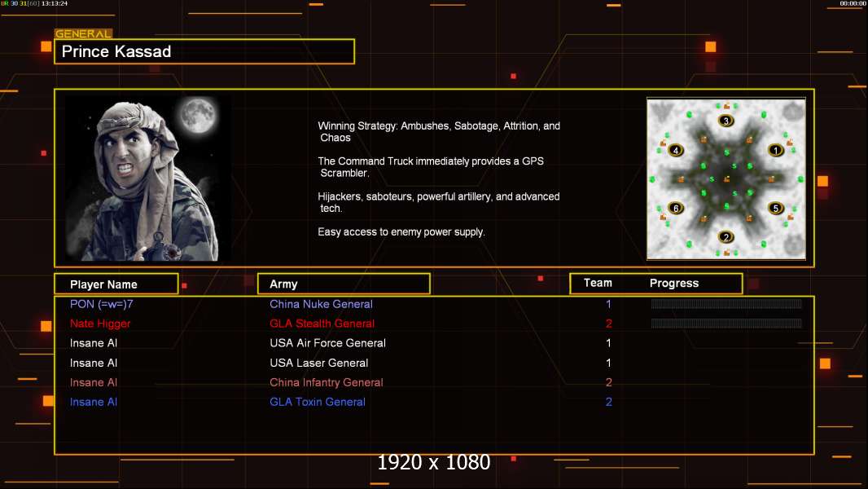Click the Team column header
The width and height of the screenshot is (868, 489).
[598, 283]
